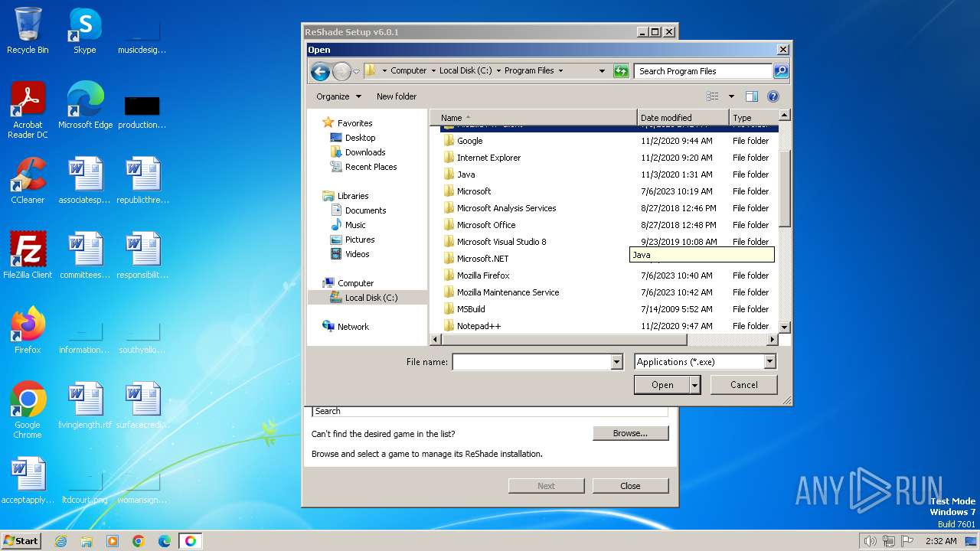Select the Internet Explorer folder icon
980x551 pixels.
pyautogui.click(x=449, y=158)
